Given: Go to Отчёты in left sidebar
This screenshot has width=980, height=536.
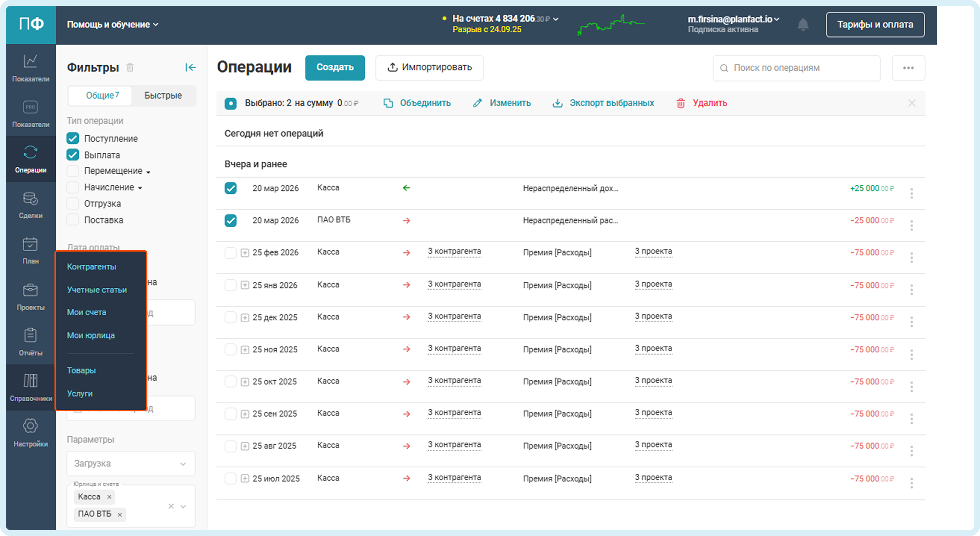Looking at the screenshot, I should [31, 342].
